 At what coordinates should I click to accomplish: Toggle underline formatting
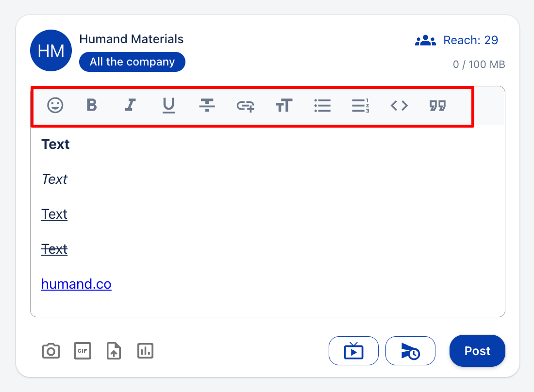point(168,105)
